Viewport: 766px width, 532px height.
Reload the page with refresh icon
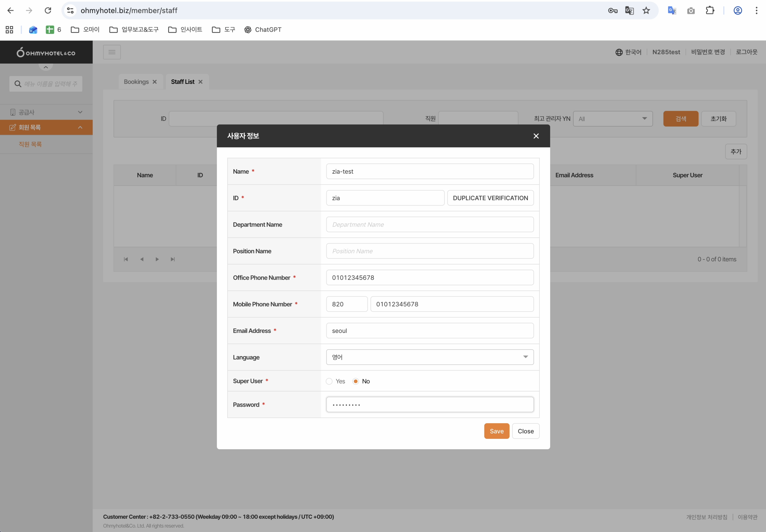48,11
